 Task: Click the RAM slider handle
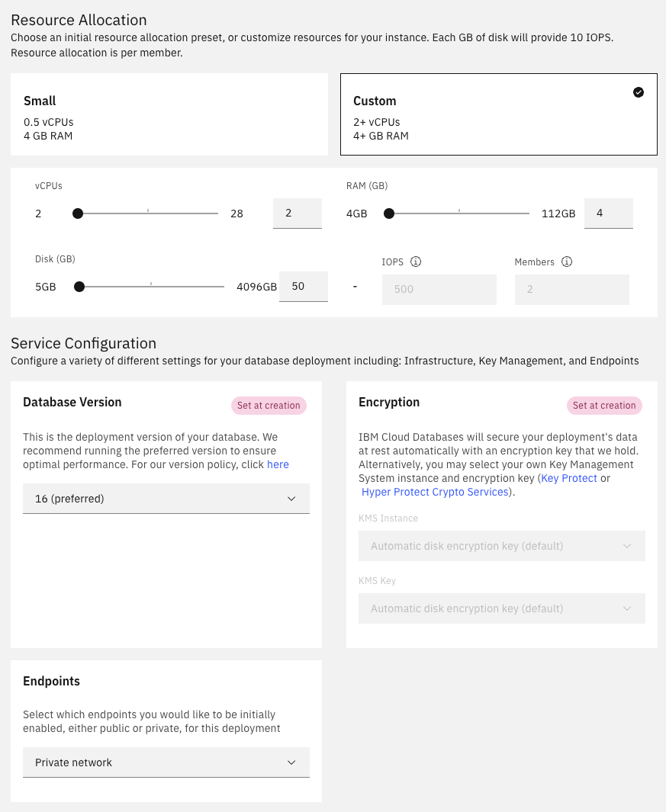tap(388, 213)
